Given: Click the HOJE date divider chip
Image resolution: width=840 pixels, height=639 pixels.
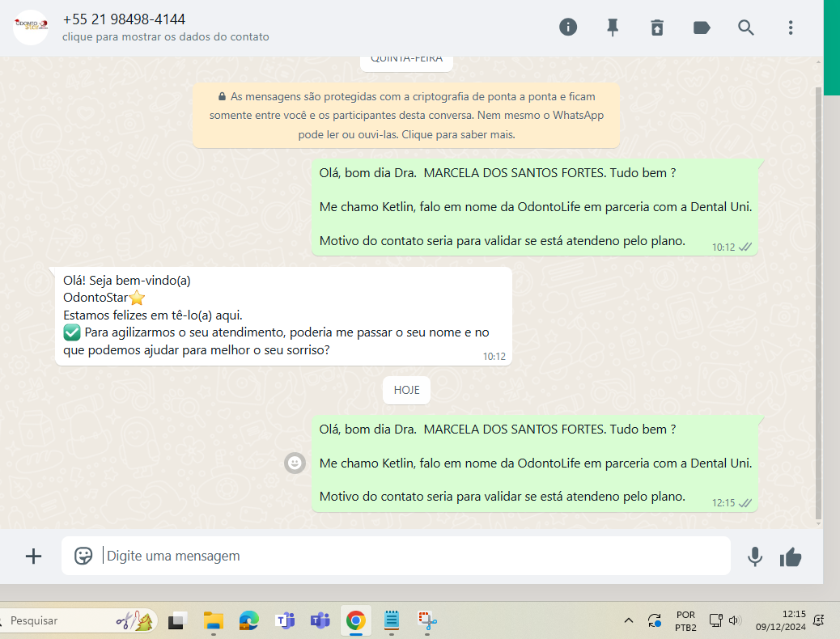Looking at the screenshot, I should 406,390.
